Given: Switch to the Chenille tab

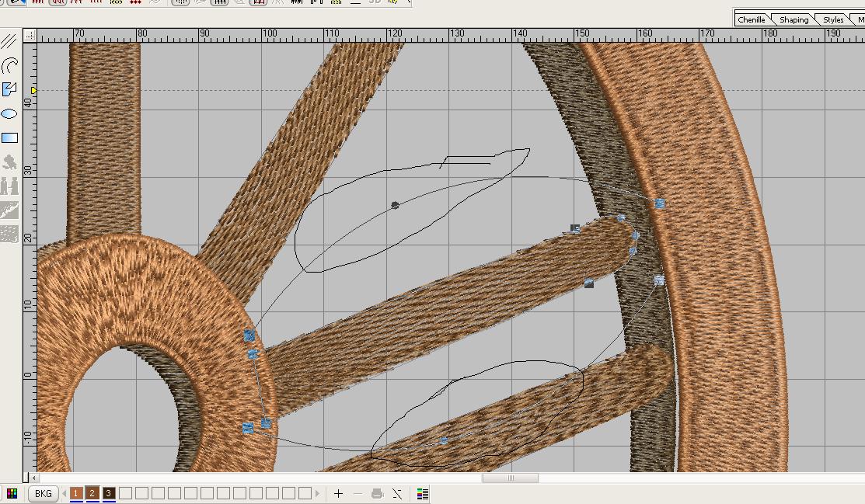Looking at the screenshot, I should click(x=752, y=19).
